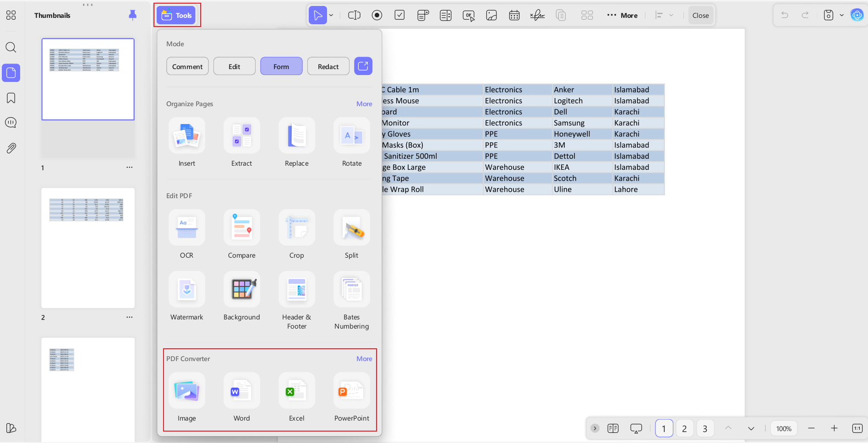Screen dimensions: 868x443
Task: Click More link in PDF Converter
Action: 364,359
